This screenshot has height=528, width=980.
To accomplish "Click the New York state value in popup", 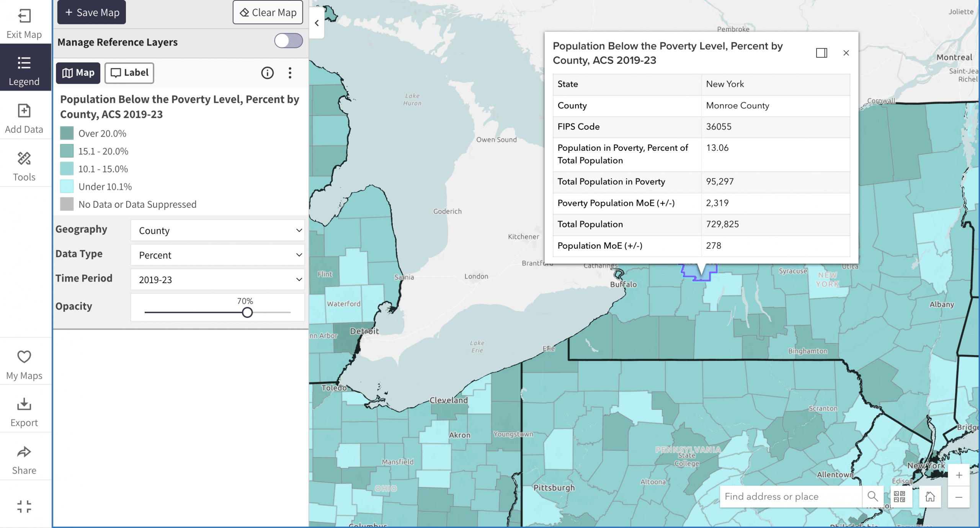I will coord(725,84).
